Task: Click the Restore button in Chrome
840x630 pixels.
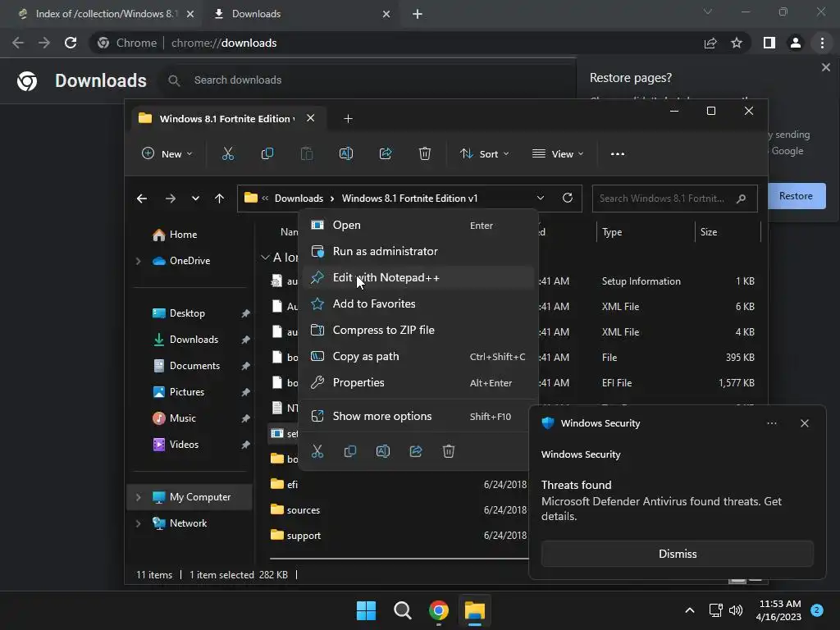Action: pos(796,196)
